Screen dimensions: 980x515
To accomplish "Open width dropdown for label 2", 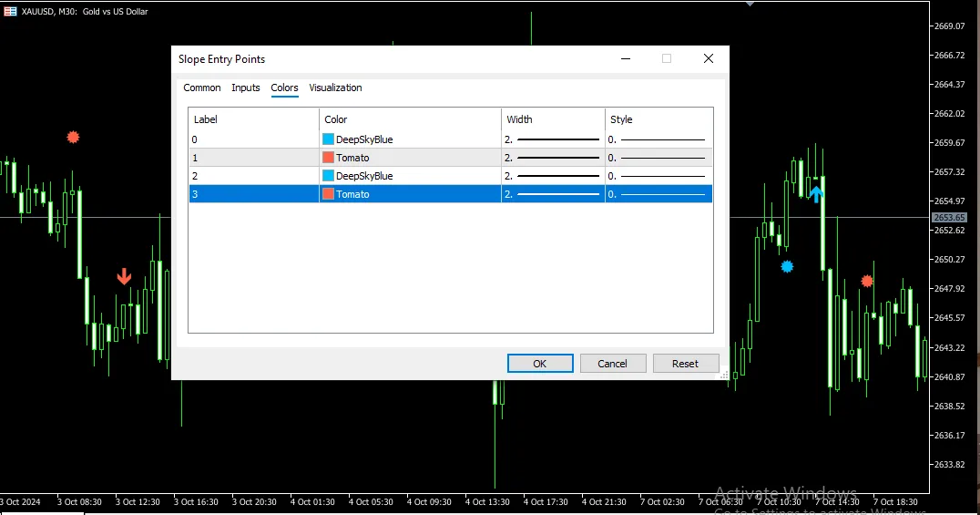I will point(553,176).
